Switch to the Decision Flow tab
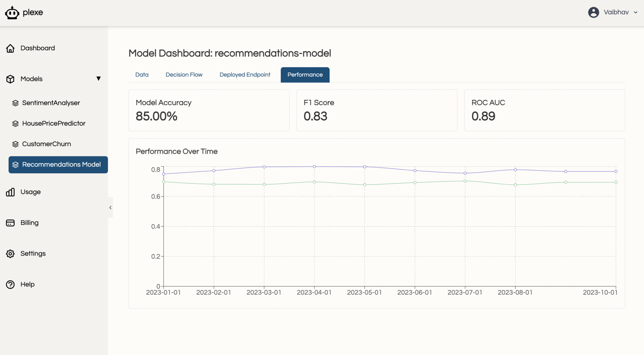Screen dimensions: 644x355 pos(184,75)
